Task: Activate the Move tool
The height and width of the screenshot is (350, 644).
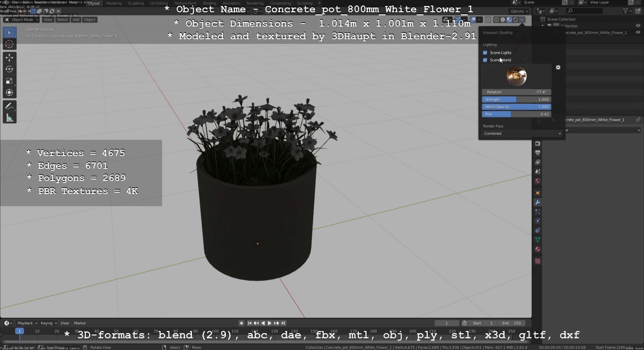Action: pos(10,57)
